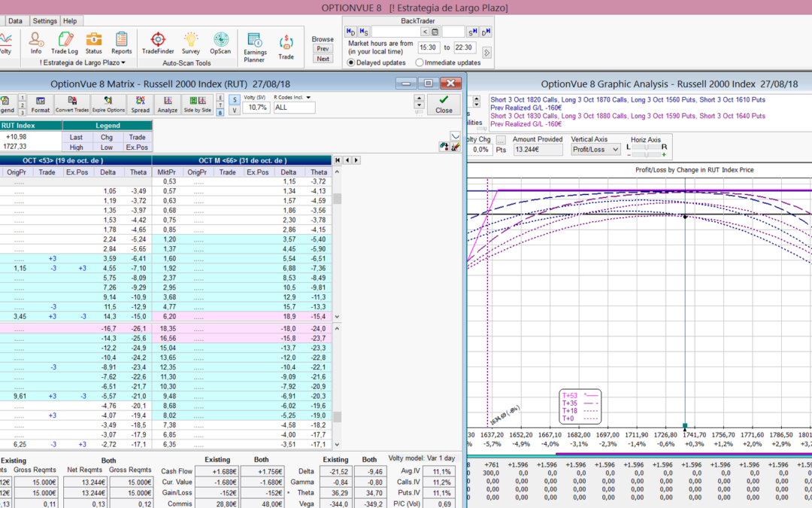Jump to first expiration column in Matrix
812x508 pixels.
coord(338,160)
